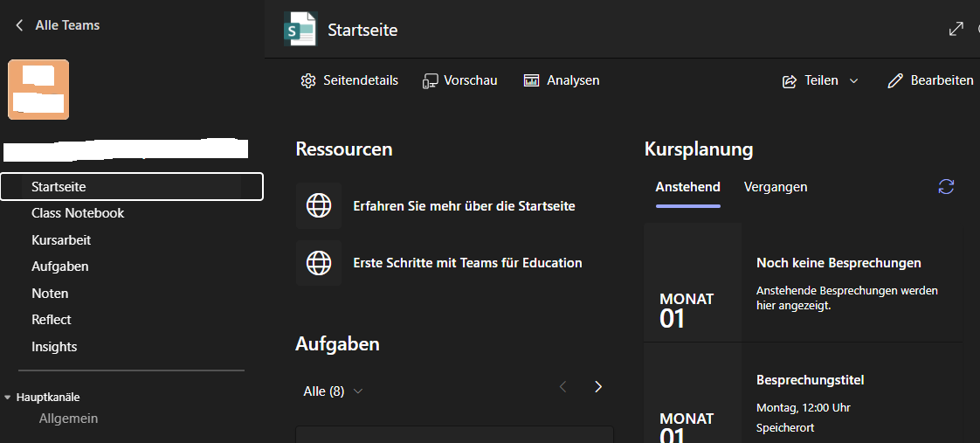Click the SharePoint Startseite page icon
The height and width of the screenshot is (443, 980).
click(x=300, y=29)
